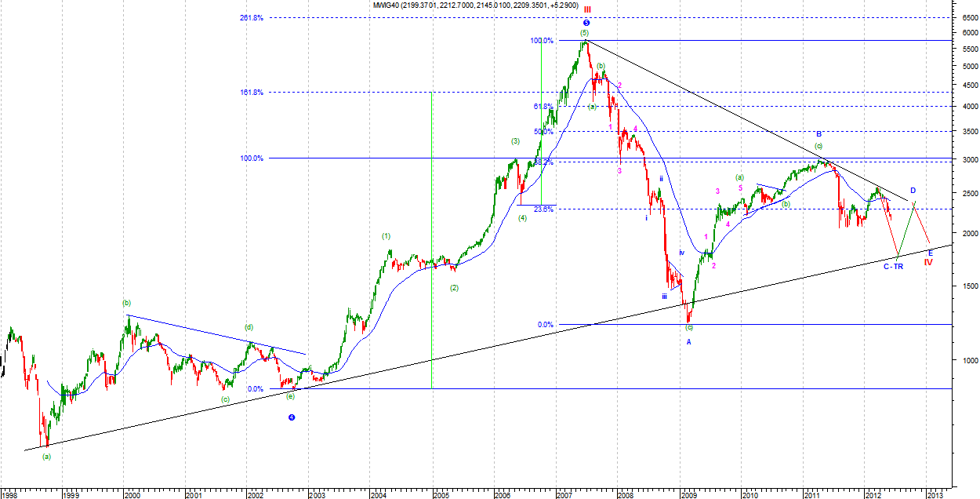980x499 pixels.
Task: Select the 261.8% Fibonacci level label
Action: click(252, 17)
